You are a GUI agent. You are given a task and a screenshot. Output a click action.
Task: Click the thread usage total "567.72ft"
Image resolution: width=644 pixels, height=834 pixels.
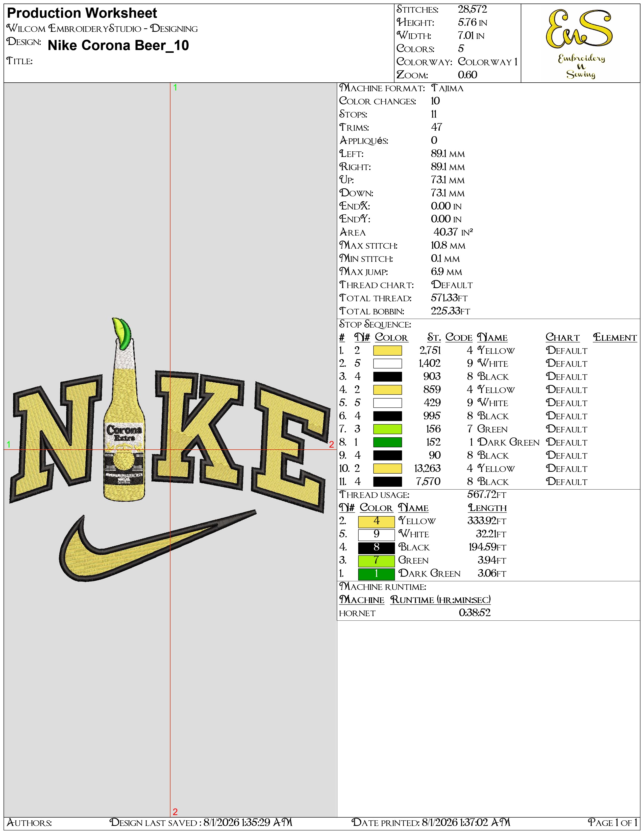click(x=487, y=495)
